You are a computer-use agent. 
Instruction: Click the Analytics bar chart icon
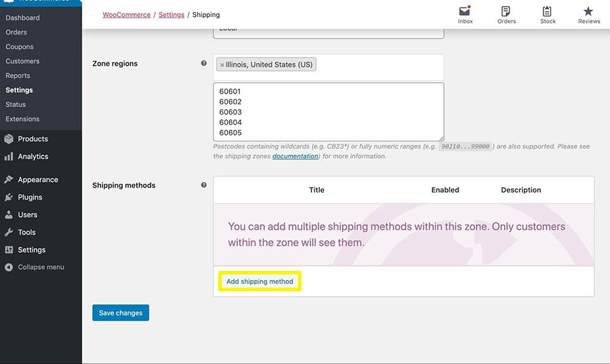coord(9,157)
